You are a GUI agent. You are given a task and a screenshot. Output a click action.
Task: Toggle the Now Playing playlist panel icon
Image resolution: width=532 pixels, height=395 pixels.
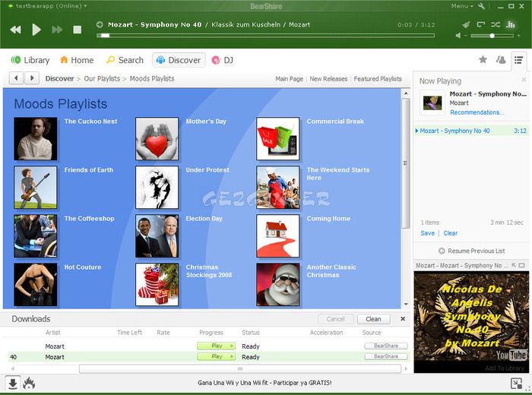coord(518,60)
